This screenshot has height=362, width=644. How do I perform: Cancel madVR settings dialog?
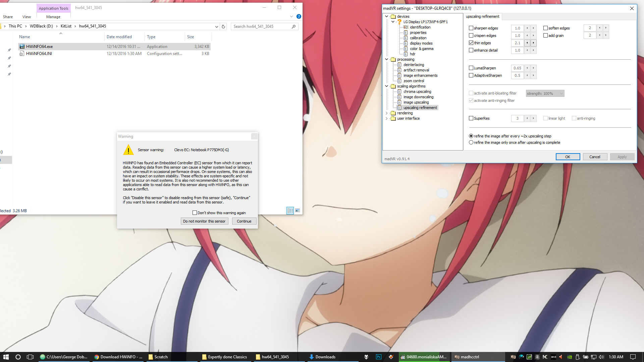tap(595, 157)
